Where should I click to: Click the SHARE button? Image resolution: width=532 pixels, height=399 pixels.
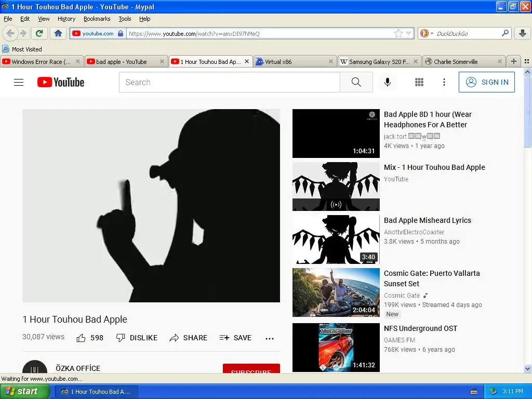pyautogui.click(x=188, y=338)
